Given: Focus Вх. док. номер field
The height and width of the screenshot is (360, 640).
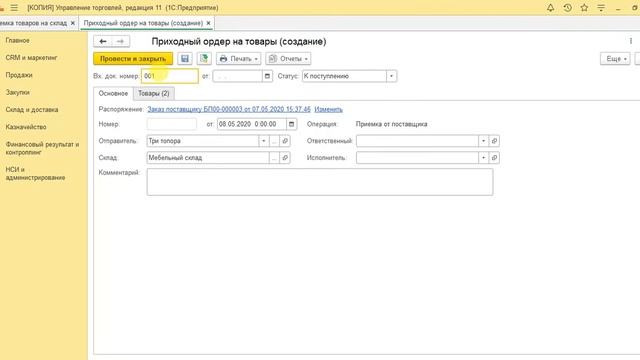Looking at the screenshot, I should pos(170,76).
